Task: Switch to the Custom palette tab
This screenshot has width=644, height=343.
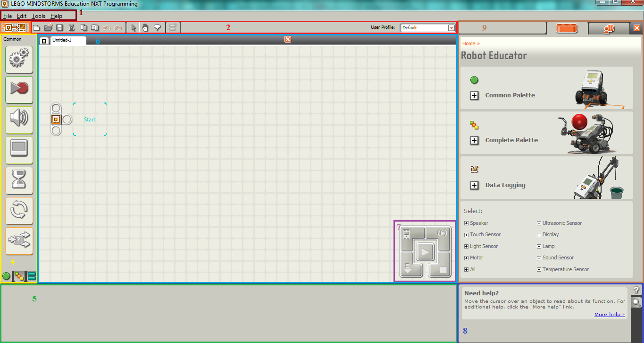Action: pyautogui.click(x=32, y=276)
